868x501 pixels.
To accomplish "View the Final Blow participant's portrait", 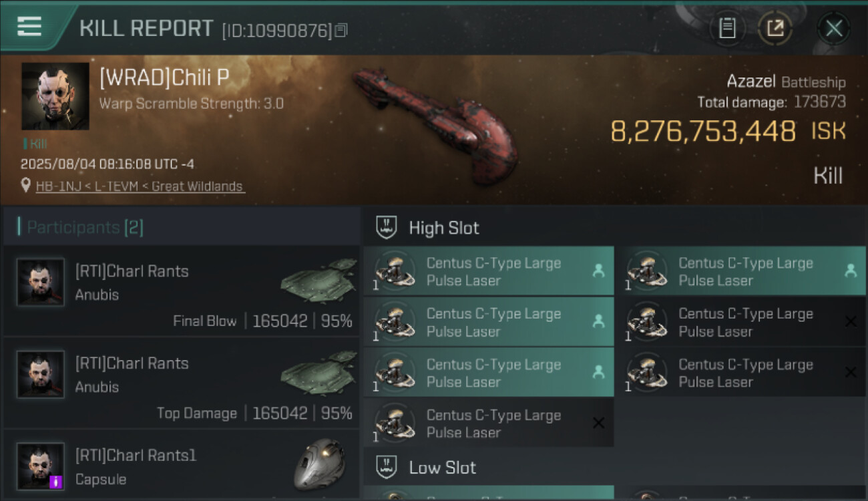I will pos(41,282).
